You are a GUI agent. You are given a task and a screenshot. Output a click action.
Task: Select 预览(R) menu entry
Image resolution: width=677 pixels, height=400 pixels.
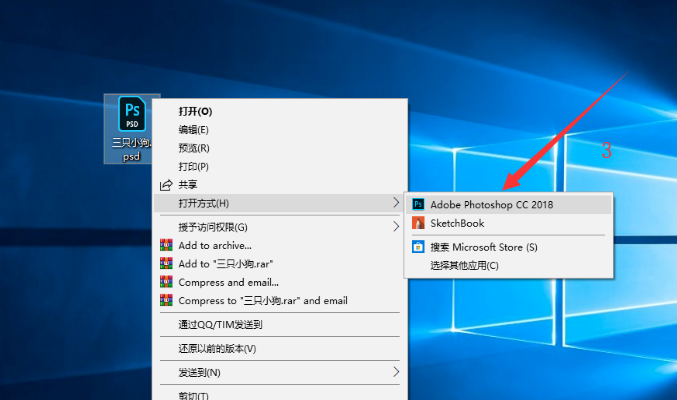click(193, 148)
